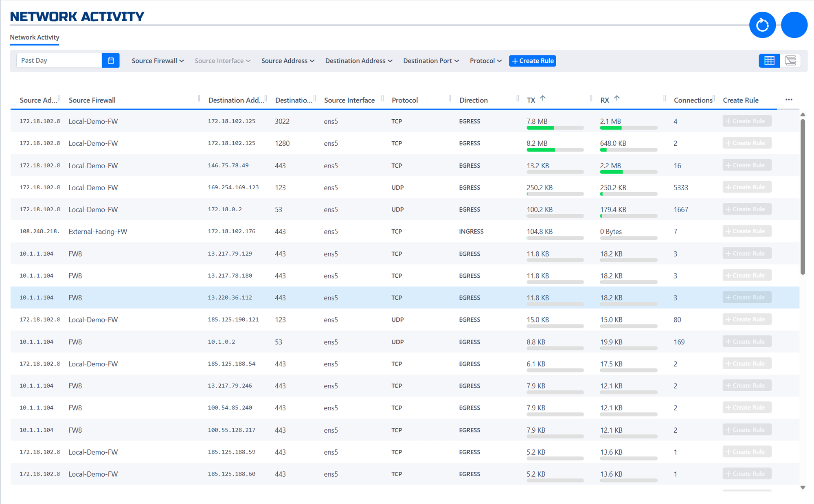Click destination address 100.54.85.240
The width and height of the screenshot is (814, 504).
click(230, 408)
